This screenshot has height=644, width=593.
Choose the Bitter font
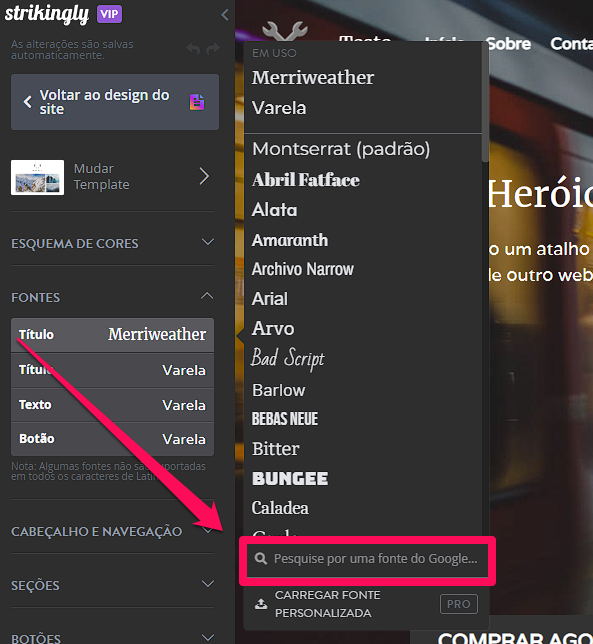[x=276, y=448]
